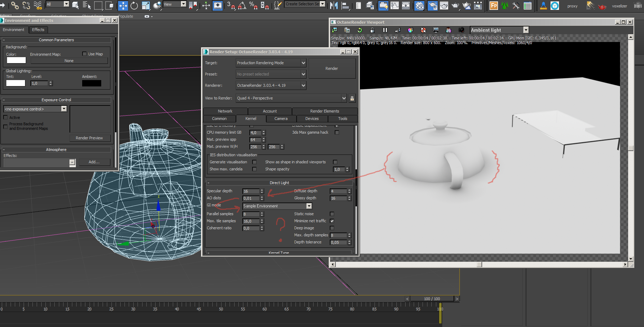Image resolution: width=644 pixels, height=327 pixels.
Task: Enable Generate visualisation checkbox
Action: pos(254,162)
